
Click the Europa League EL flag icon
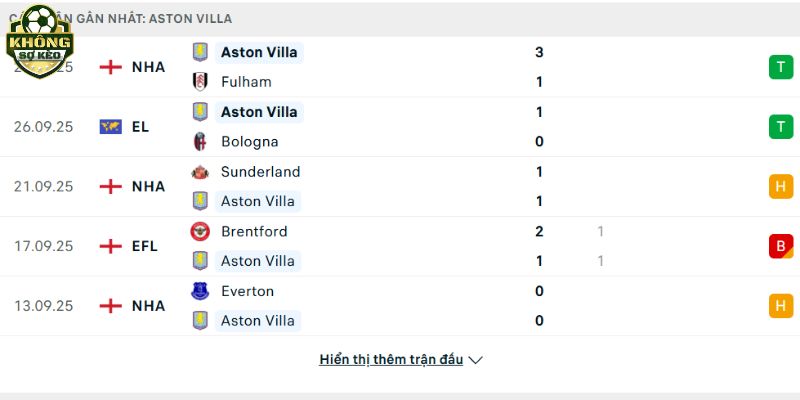[110, 127]
